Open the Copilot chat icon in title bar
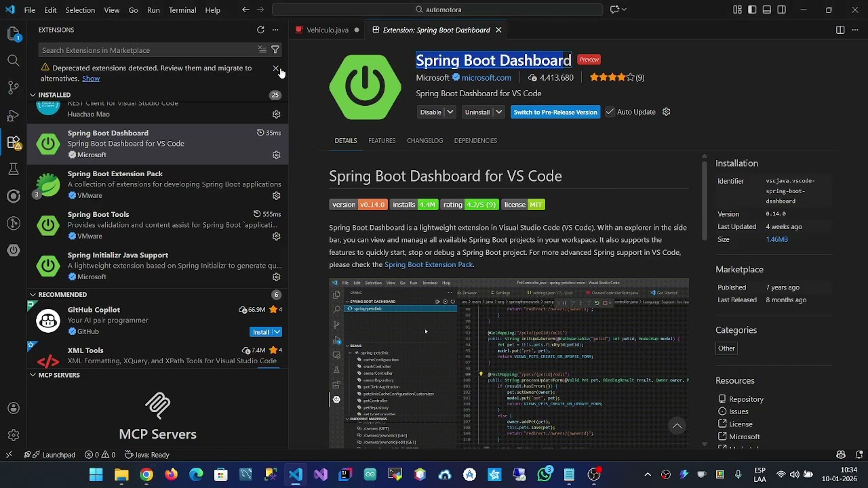This screenshot has width=868, height=488. [x=614, y=10]
